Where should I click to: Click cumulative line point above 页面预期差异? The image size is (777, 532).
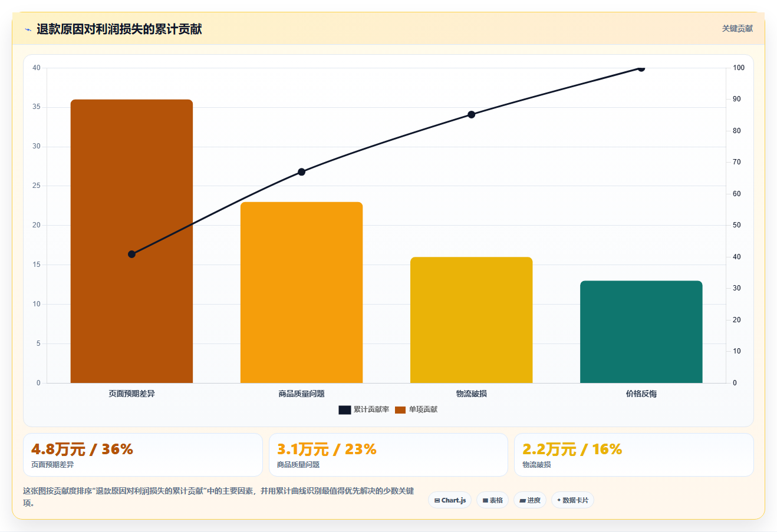click(x=131, y=254)
